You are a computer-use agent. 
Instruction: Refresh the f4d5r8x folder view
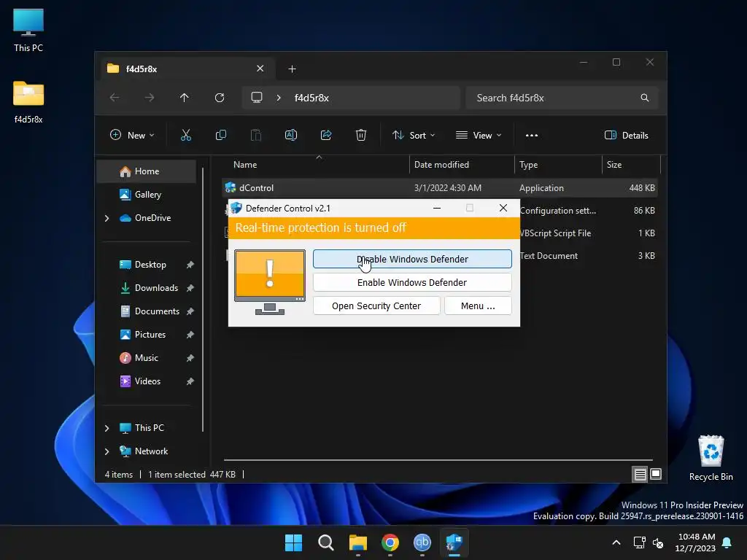pos(220,98)
